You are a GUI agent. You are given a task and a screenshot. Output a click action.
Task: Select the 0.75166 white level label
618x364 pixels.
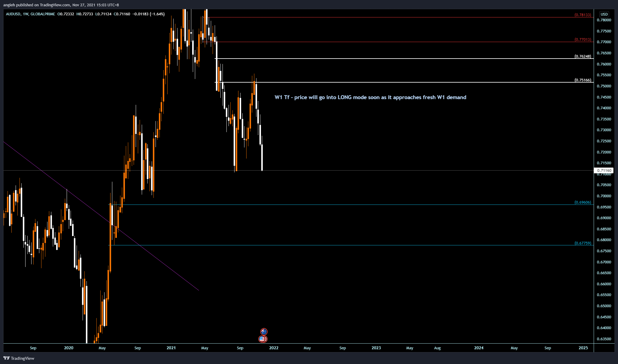(x=583, y=80)
